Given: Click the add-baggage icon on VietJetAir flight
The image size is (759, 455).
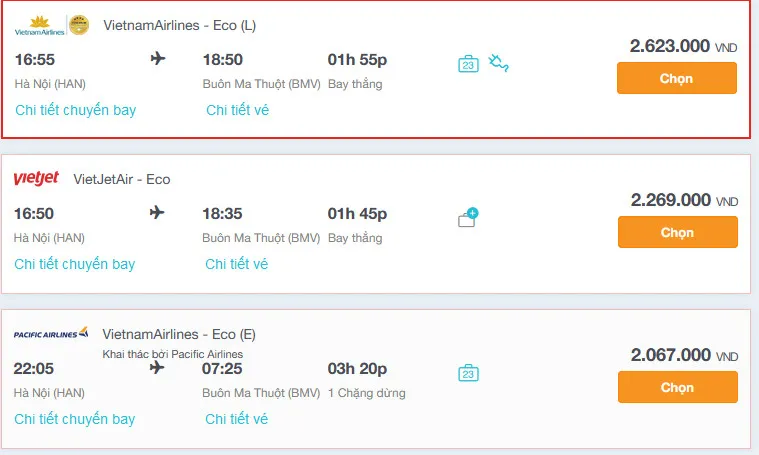Looking at the screenshot, I should tap(468, 217).
